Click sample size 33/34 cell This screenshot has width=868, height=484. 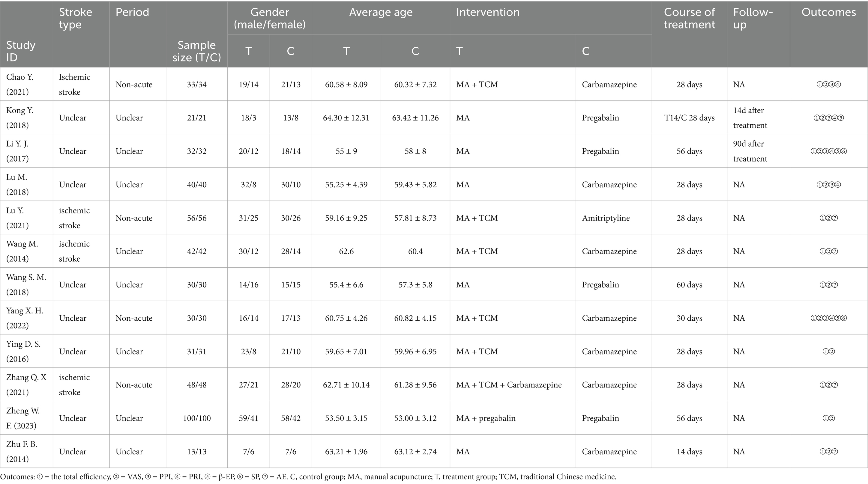197,85
